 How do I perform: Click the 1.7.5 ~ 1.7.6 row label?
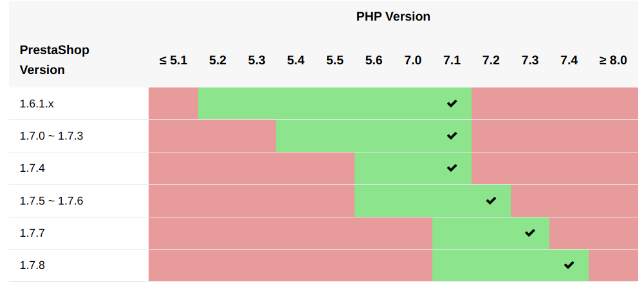pyautogui.click(x=51, y=201)
